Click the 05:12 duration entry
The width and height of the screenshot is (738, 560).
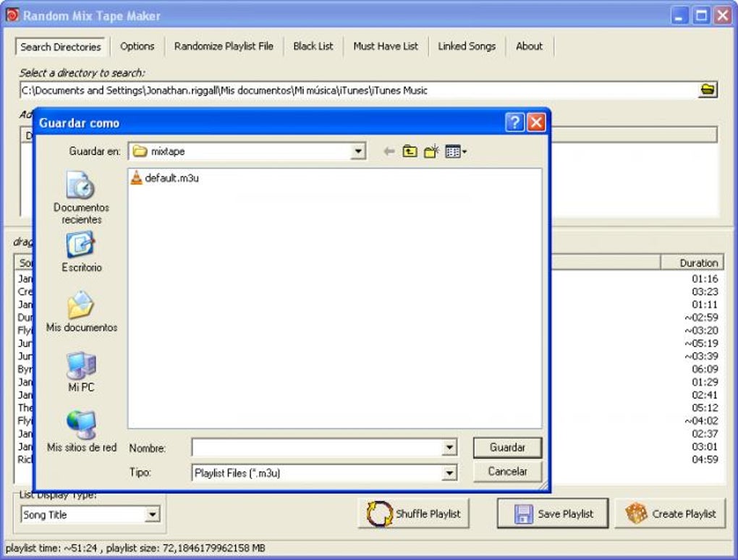pyautogui.click(x=705, y=407)
